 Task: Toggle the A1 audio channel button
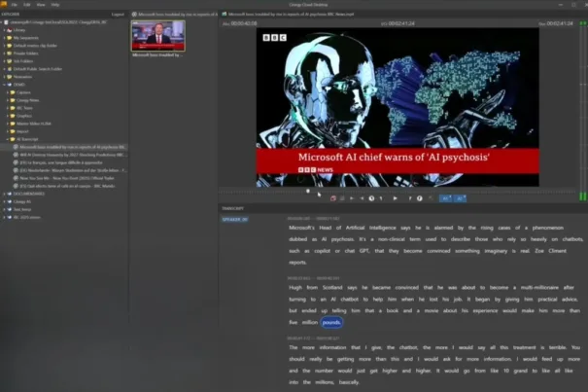[446, 198]
